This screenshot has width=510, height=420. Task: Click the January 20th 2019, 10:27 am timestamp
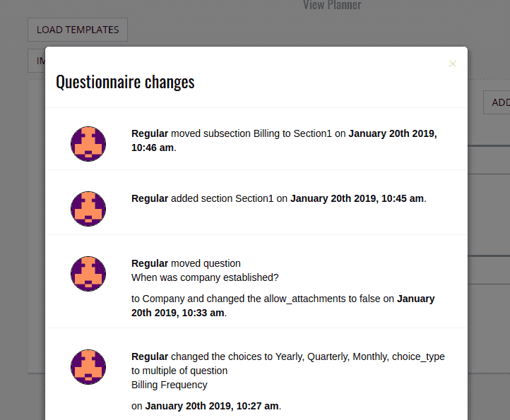(212, 406)
